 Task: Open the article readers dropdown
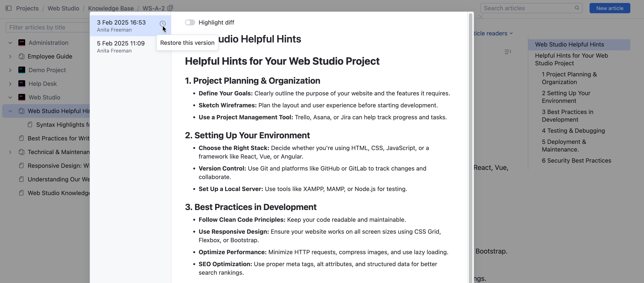[x=492, y=33]
